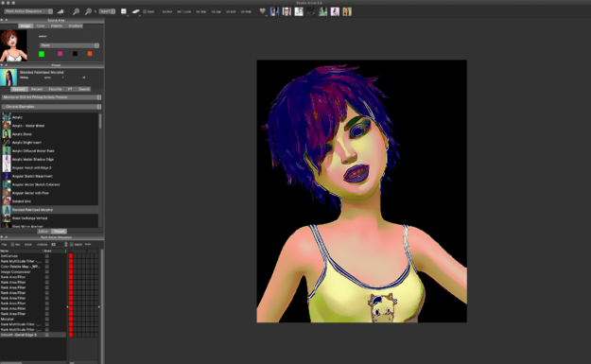
Task: Click the Erase button in Paint Action Sequence
Action: [x=28, y=244]
